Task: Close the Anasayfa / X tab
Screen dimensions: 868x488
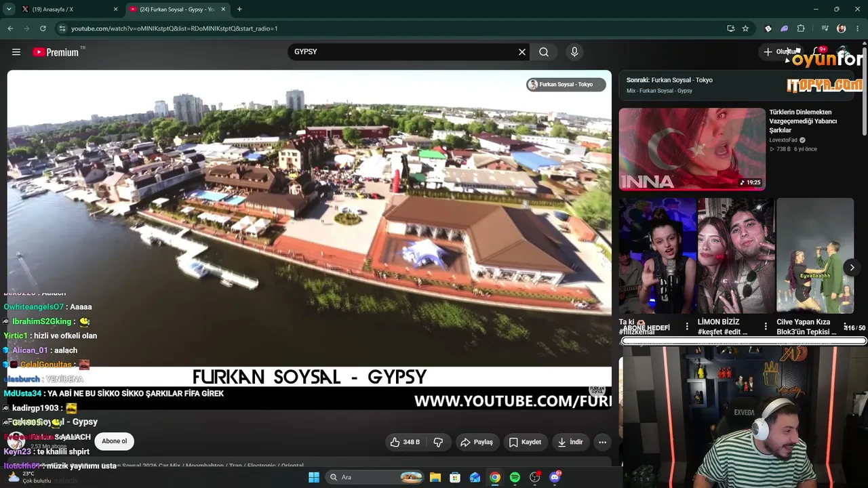Action: coord(115,9)
